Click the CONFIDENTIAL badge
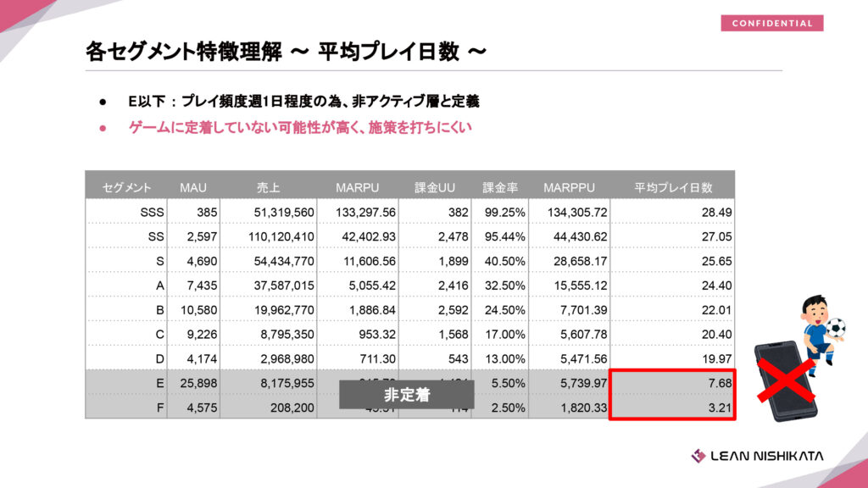This screenshot has width=868, height=488. [x=771, y=23]
